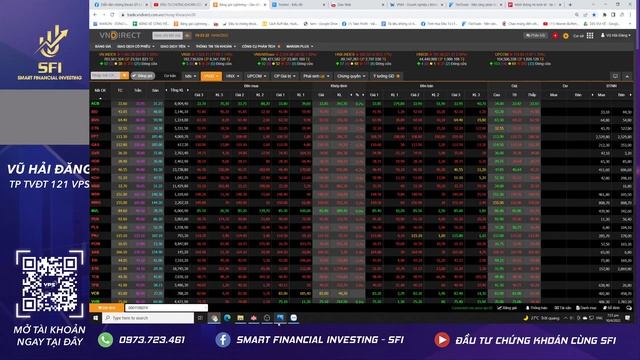Click the search button next to header search box
The height and width of the screenshot is (360, 640).
[x=187, y=36]
